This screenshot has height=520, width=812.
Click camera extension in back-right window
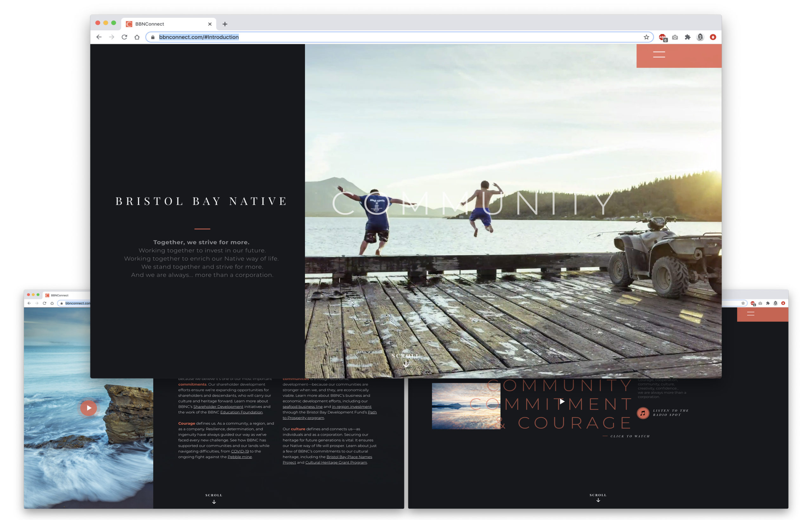(x=760, y=303)
